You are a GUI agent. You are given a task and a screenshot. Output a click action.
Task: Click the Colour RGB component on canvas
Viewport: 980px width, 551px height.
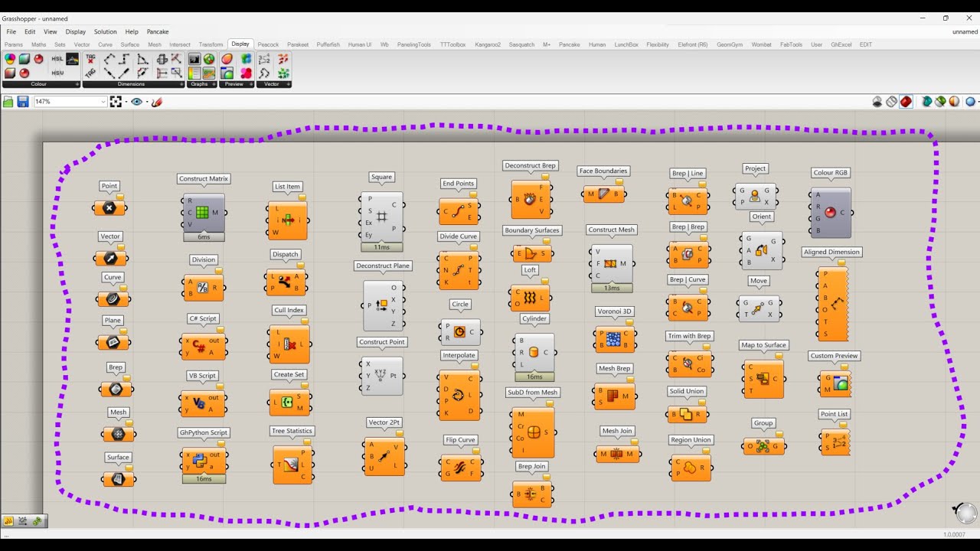point(831,213)
